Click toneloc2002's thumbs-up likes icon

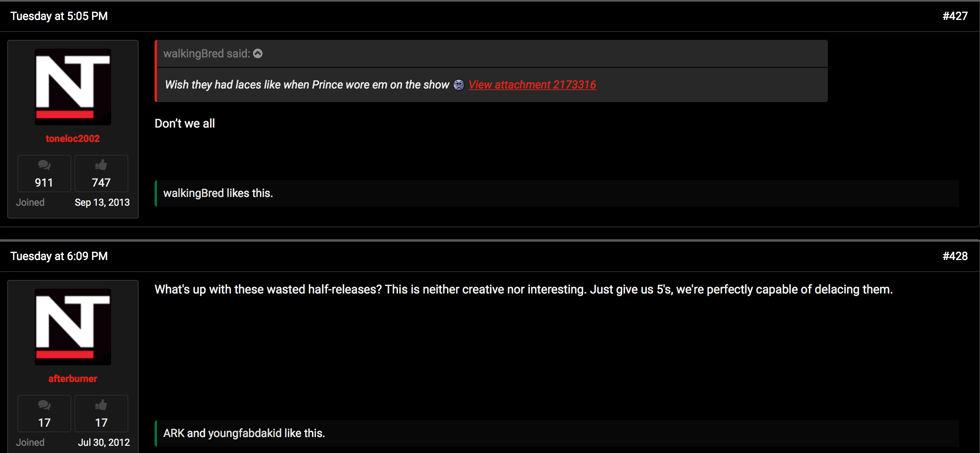101,165
